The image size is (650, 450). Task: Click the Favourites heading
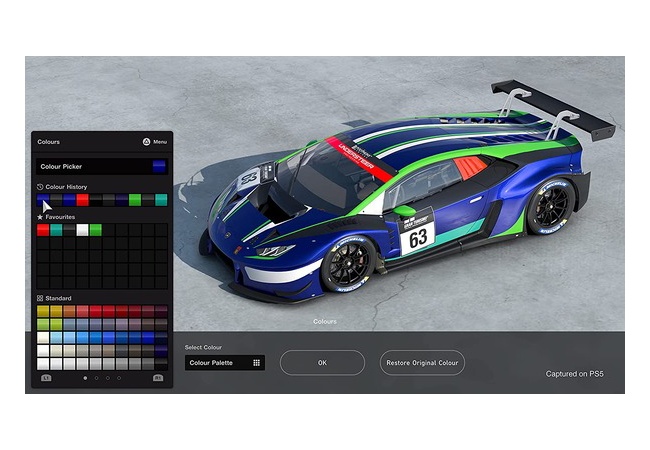[60, 217]
